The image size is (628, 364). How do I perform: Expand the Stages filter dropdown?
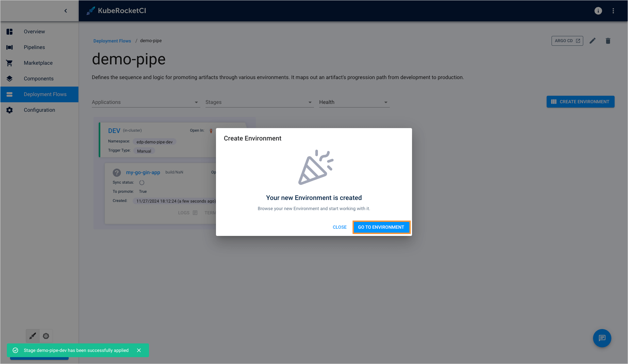pos(259,102)
